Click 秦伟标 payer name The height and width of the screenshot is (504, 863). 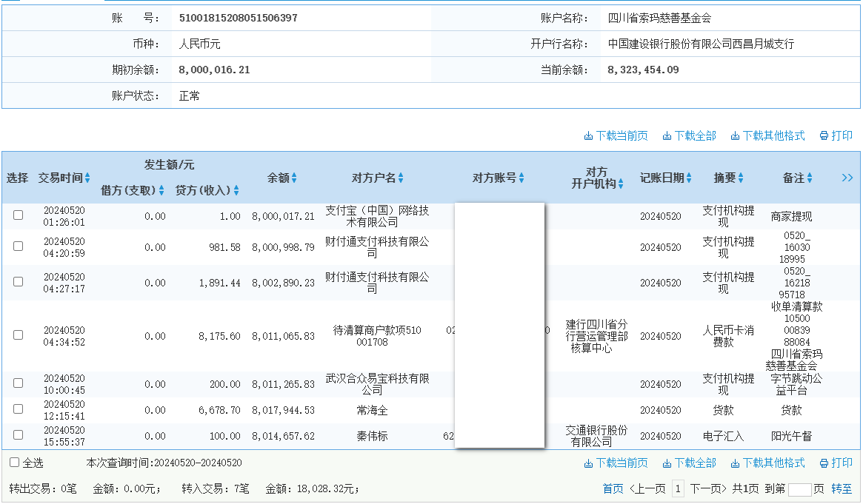372,437
